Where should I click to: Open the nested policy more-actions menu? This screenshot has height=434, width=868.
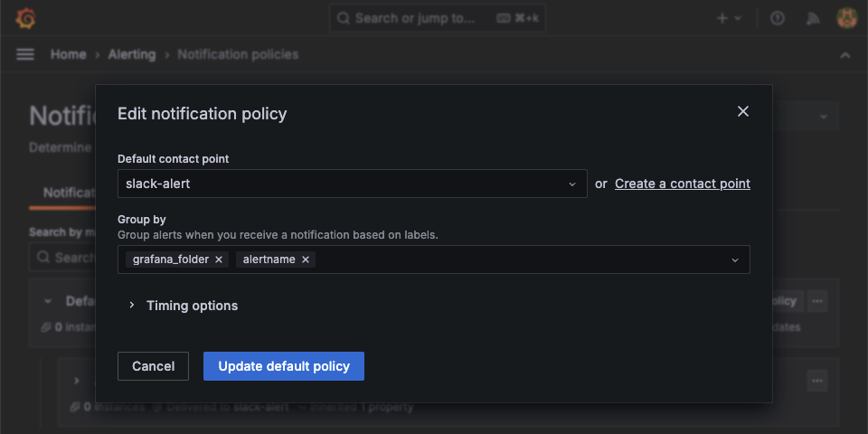tap(817, 381)
